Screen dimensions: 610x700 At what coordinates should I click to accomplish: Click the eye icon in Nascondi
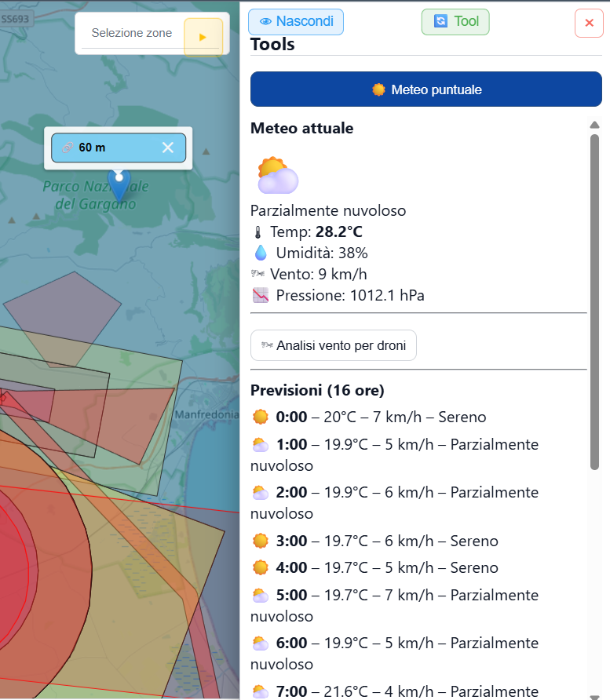point(265,21)
